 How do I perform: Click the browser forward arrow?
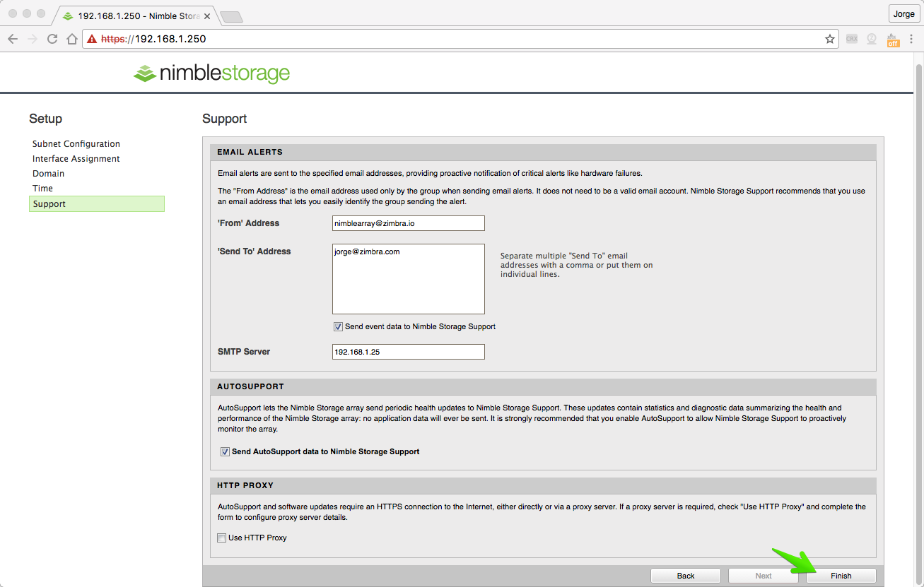[x=32, y=39]
